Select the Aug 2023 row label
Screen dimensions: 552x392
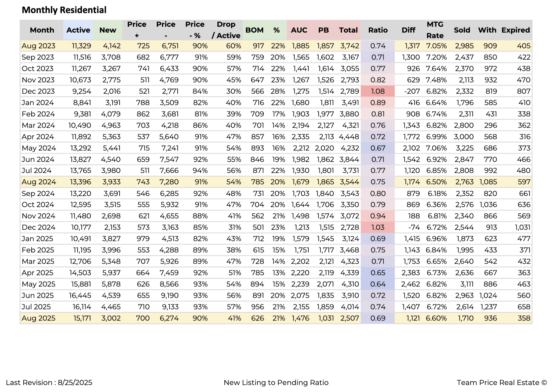click(39, 46)
